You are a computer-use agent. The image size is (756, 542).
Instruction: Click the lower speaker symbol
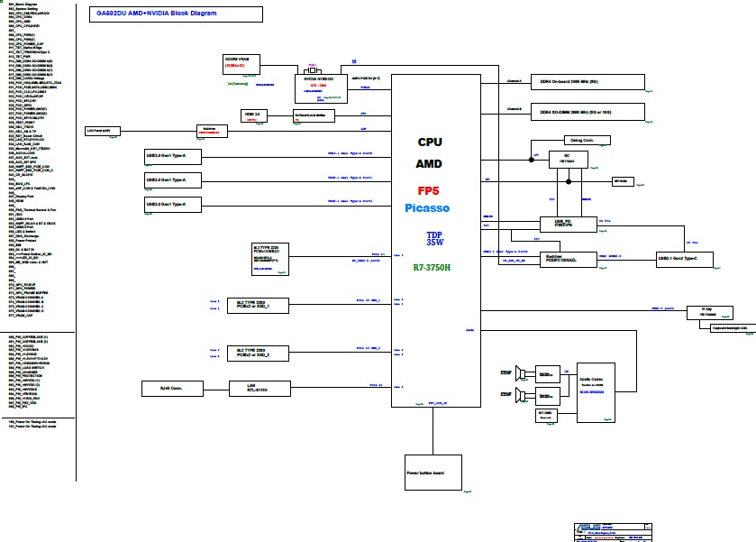click(x=520, y=395)
